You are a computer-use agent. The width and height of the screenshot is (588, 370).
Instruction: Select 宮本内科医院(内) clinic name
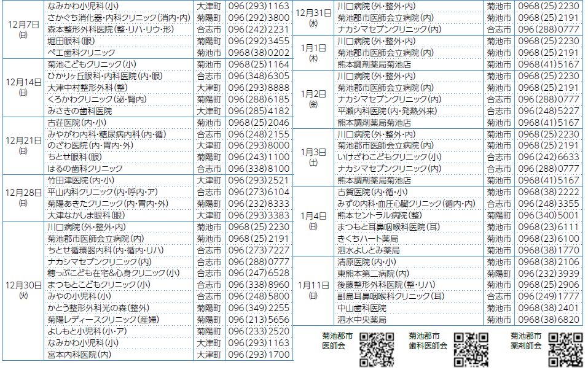79,355
